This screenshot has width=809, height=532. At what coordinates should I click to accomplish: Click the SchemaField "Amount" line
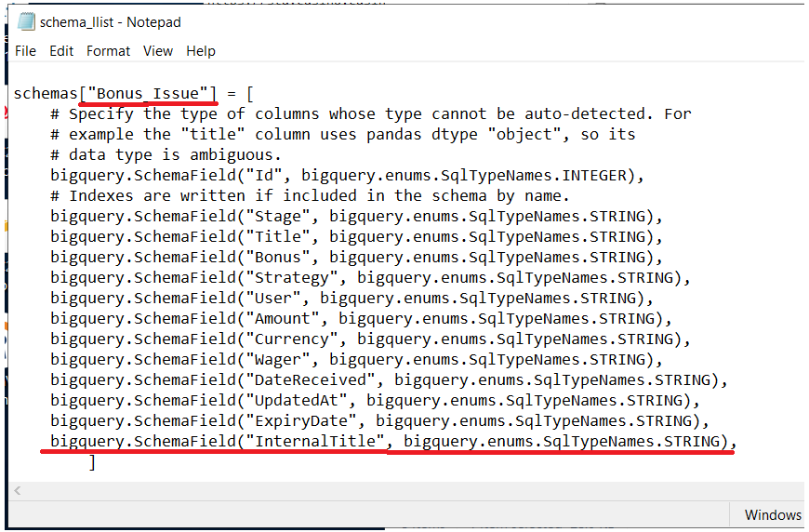[361, 318]
